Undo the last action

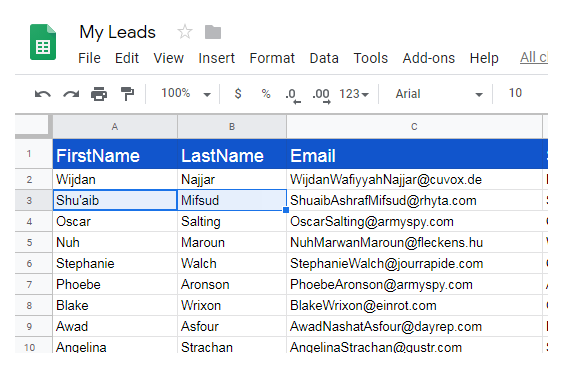coord(43,94)
